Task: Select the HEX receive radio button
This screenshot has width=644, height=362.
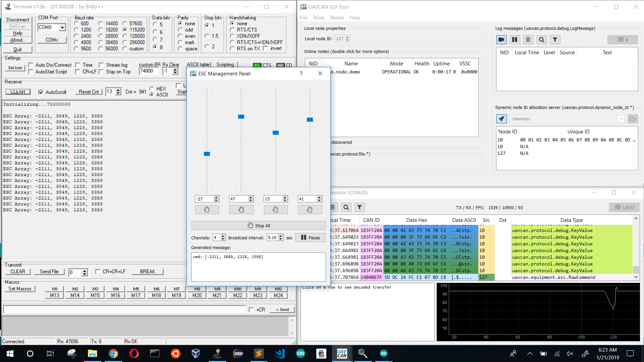Action: (152, 88)
